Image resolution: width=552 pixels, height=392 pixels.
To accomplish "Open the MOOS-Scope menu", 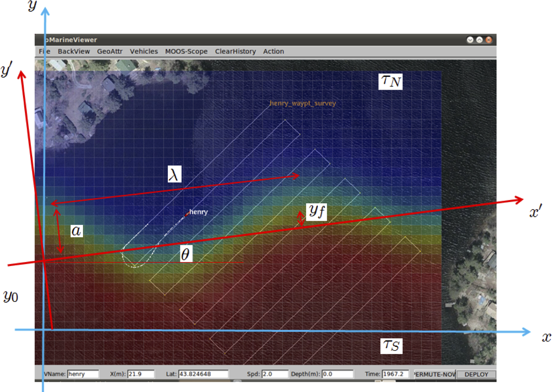I will (186, 51).
